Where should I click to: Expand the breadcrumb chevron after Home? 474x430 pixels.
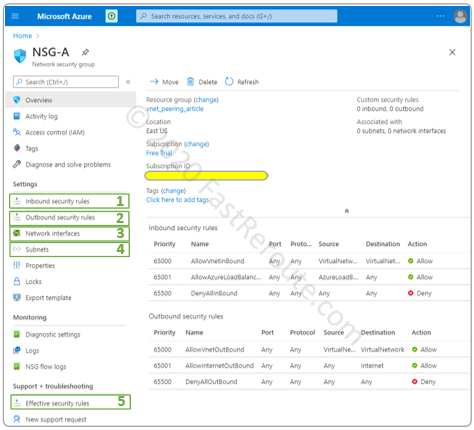tap(37, 36)
